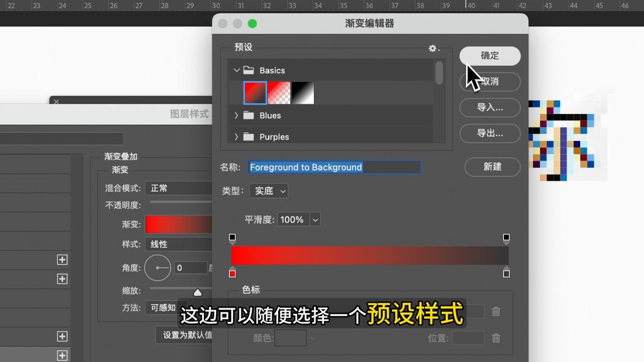Click the Blues folder icon
The height and width of the screenshot is (362, 644).
click(249, 115)
